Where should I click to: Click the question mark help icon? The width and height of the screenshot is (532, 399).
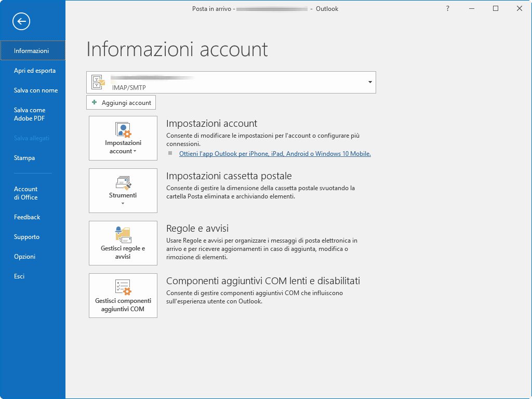tap(448, 8)
